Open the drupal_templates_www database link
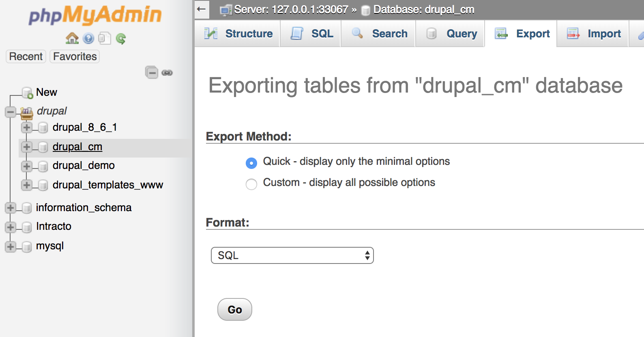 pyautogui.click(x=108, y=185)
